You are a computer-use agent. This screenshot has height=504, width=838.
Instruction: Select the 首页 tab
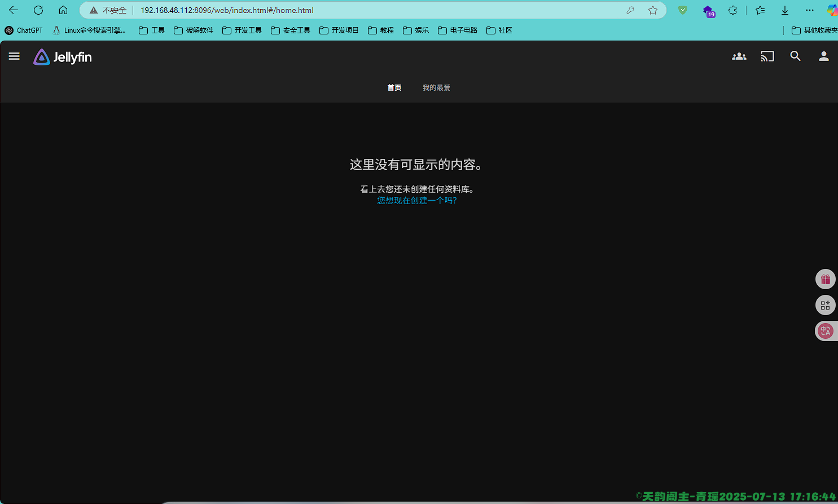click(394, 87)
